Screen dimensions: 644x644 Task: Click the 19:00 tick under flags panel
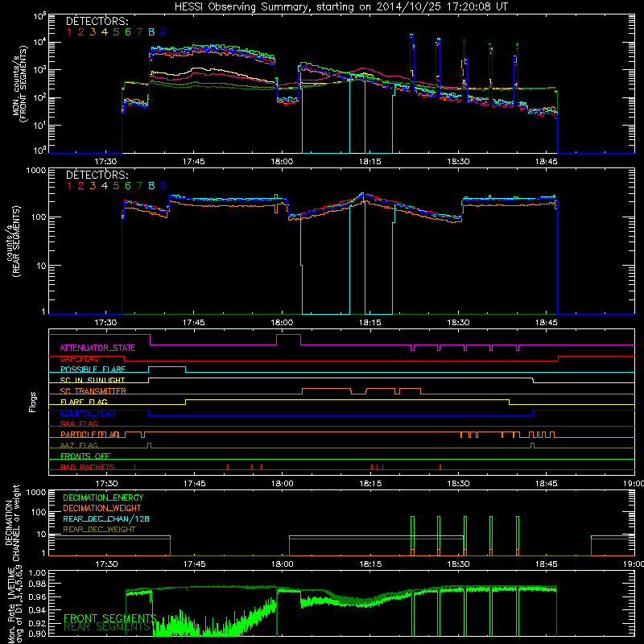[x=634, y=484]
